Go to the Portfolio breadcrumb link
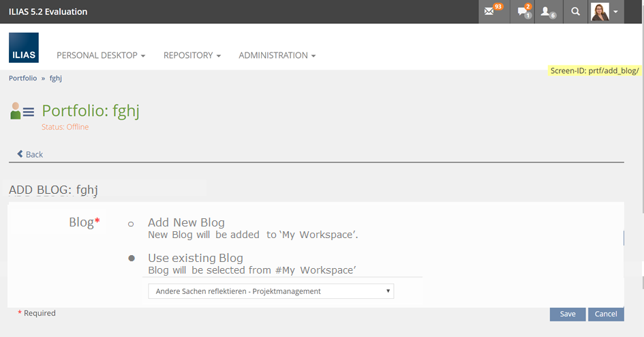The height and width of the screenshot is (337, 644). click(23, 78)
